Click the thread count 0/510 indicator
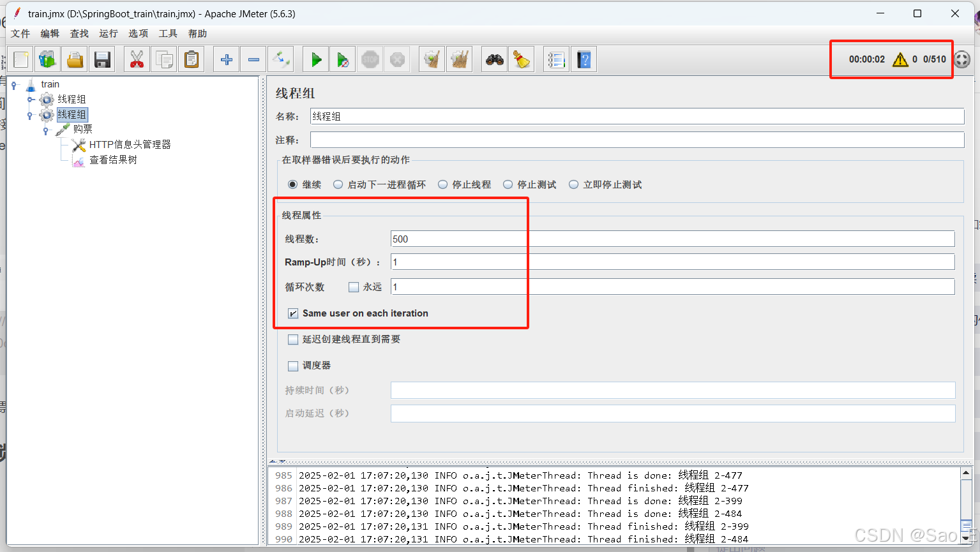Image resolution: width=980 pixels, height=552 pixels. tap(935, 59)
